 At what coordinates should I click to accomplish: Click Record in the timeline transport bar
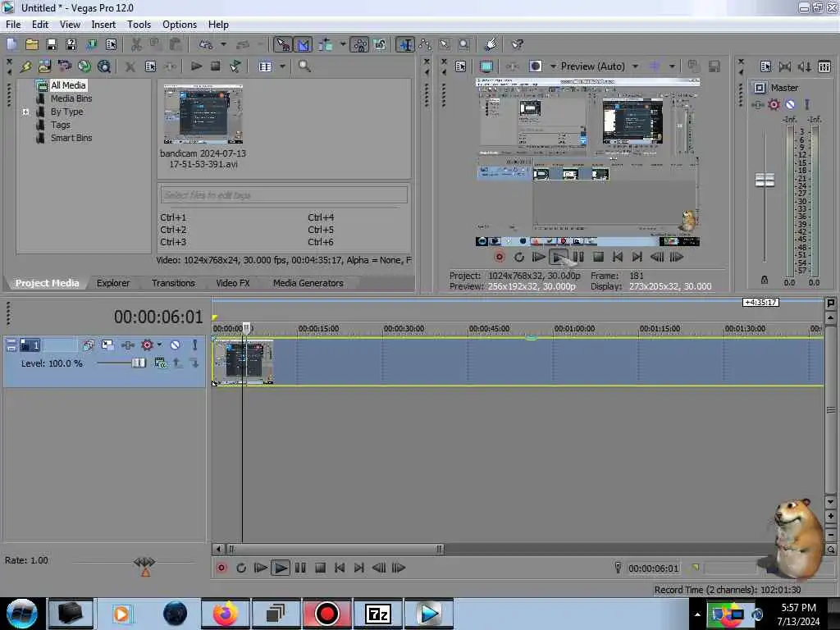(x=221, y=568)
